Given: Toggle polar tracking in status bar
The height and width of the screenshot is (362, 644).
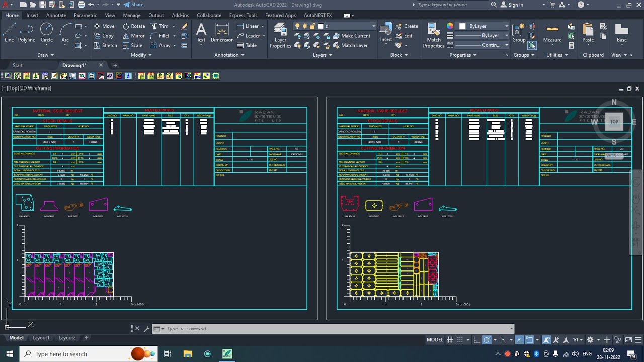Looking at the screenshot, I should (487, 340).
